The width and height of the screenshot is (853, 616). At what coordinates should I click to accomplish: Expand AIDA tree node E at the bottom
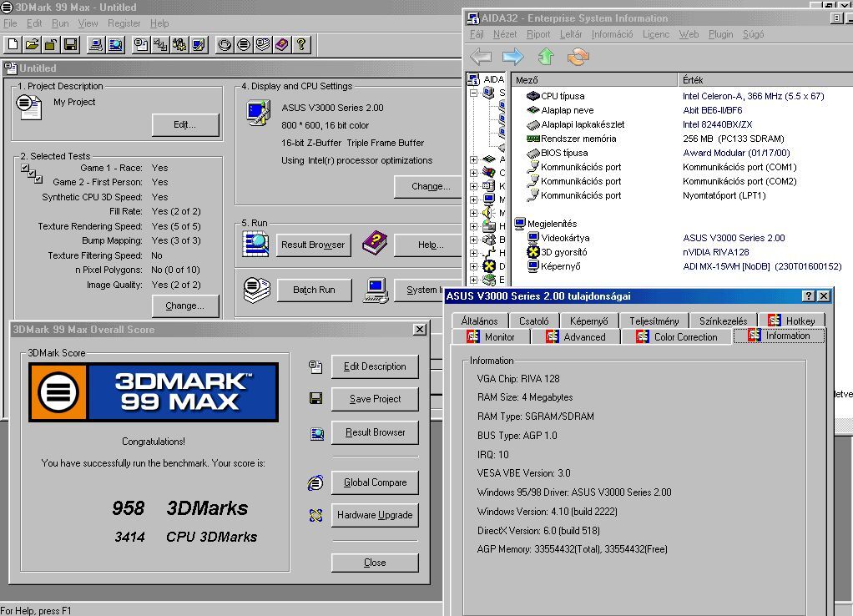click(474, 280)
